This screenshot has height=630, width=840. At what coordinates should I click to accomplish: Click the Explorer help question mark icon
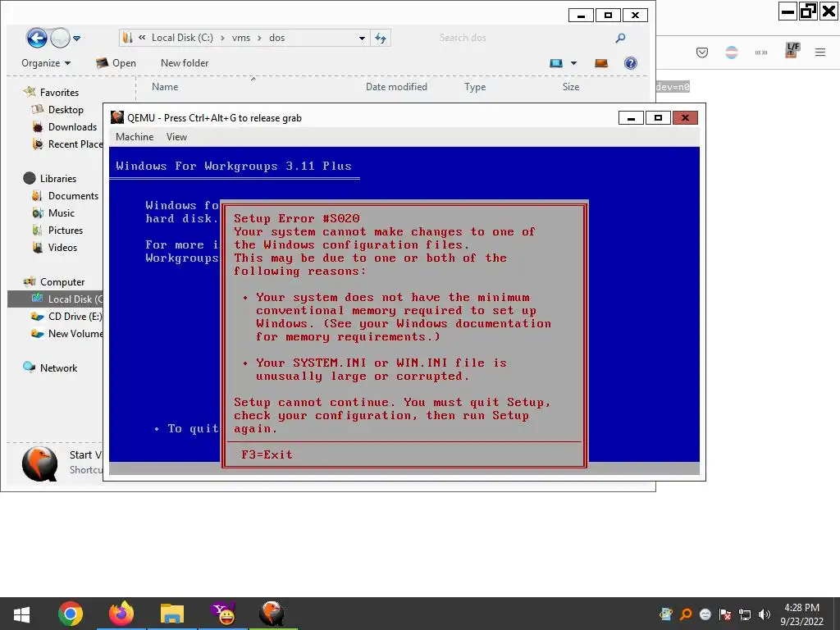tap(631, 63)
